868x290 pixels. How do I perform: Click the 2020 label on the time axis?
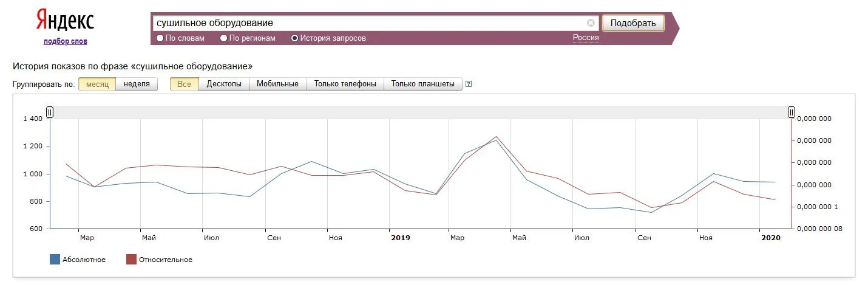coord(771,238)
